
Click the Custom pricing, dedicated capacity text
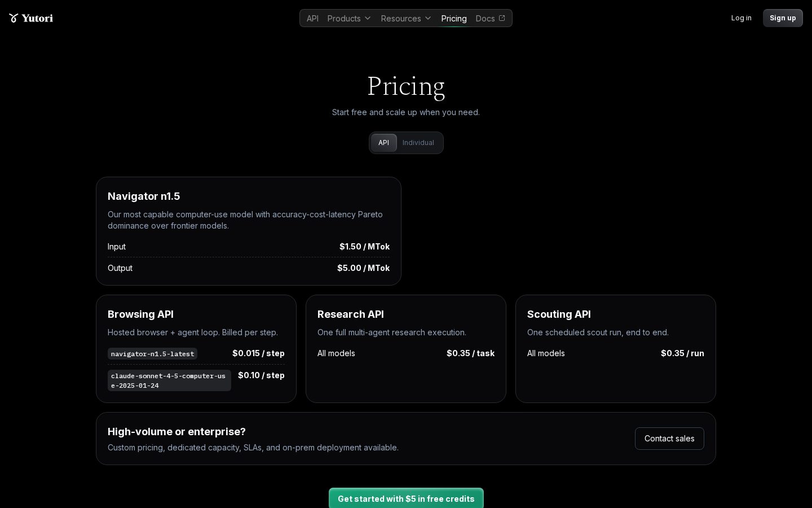click(253, 448)
